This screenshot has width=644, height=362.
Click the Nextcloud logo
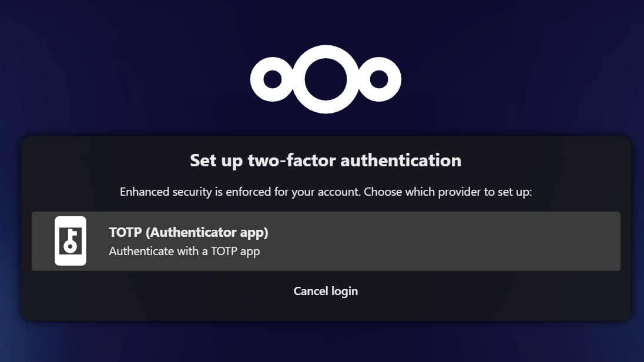326,79
